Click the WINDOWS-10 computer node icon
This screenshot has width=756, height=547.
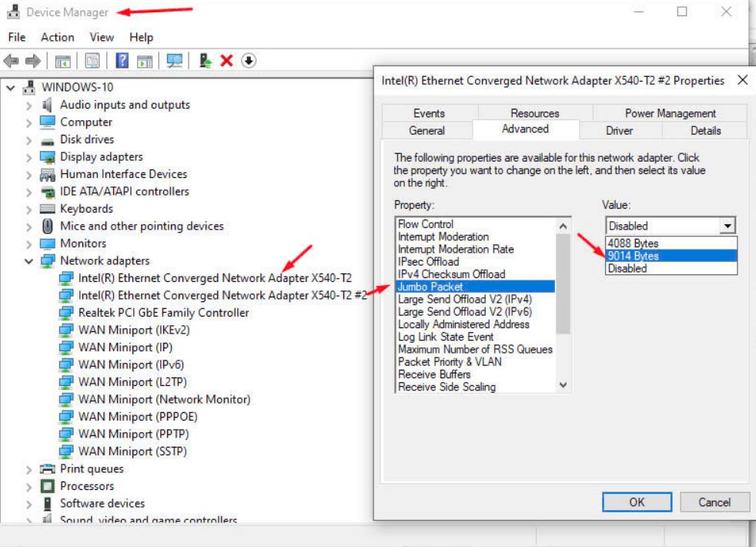[29, 87]
